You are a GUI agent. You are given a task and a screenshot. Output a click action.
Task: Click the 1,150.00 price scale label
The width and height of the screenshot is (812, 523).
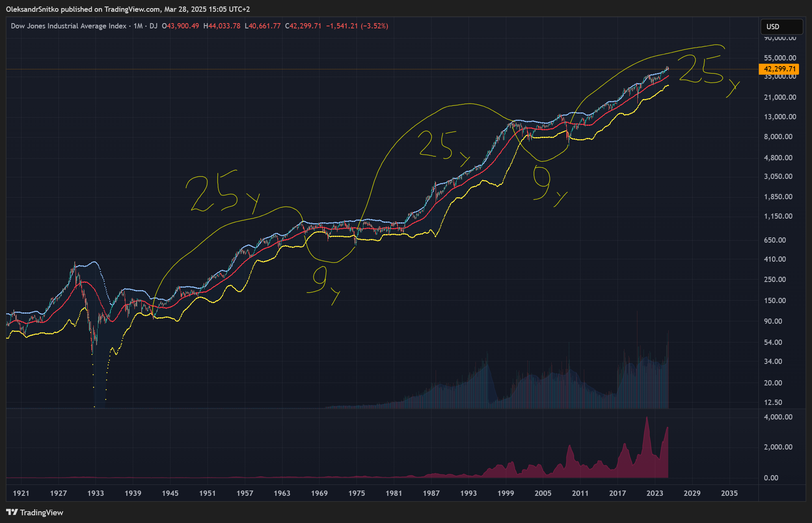tap(778, 216)
